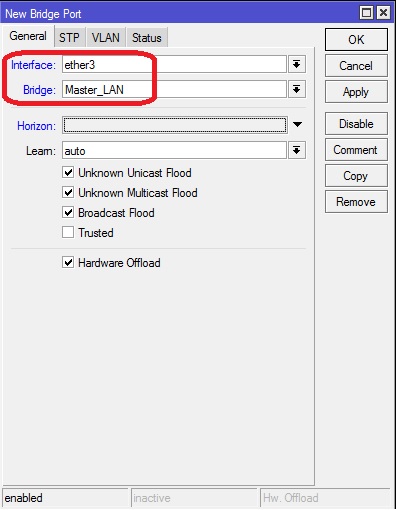The image size is (396, 510).
Task: Click the Interface field showing ether3
Action: click(174, 64)
